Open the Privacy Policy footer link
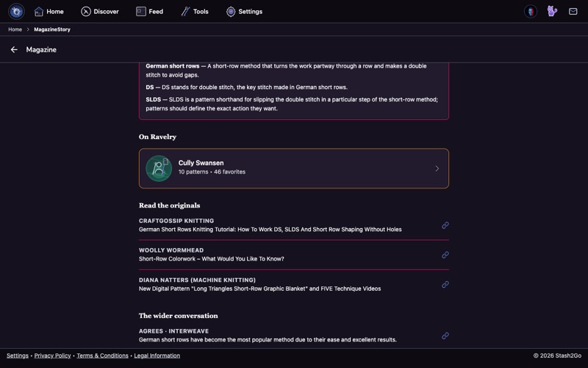The width and height of the screenshot is (588, 368). pyautogui.click(x=52, y=355)
